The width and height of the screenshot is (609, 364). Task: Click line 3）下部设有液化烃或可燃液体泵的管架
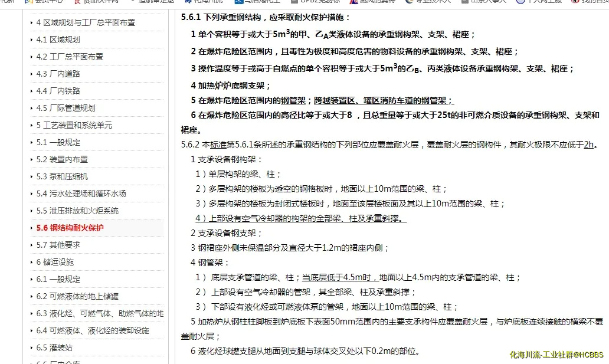pos(327,307)
